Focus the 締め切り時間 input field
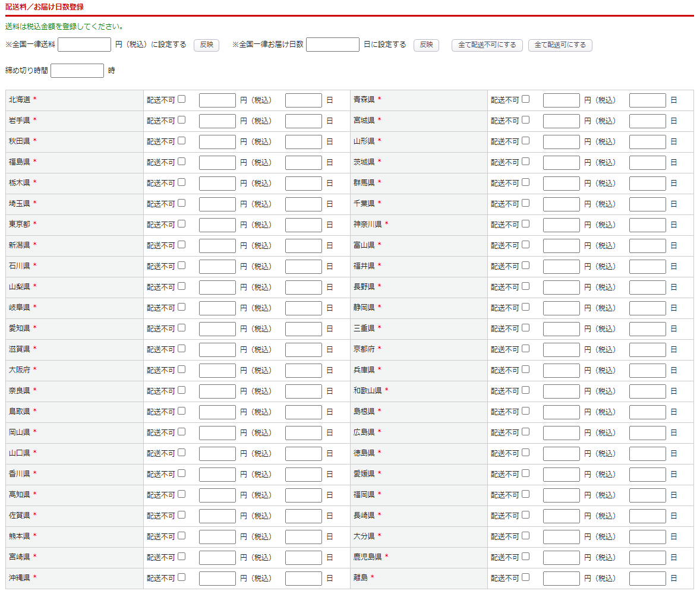The image size is (700, 594). coord(77,71)
